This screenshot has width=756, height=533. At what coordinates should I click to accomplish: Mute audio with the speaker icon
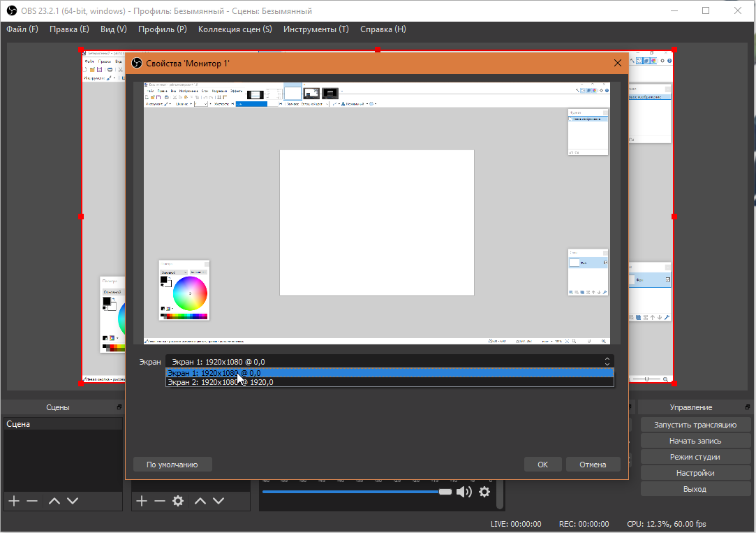pyautogui.click(x=464, y=492)
